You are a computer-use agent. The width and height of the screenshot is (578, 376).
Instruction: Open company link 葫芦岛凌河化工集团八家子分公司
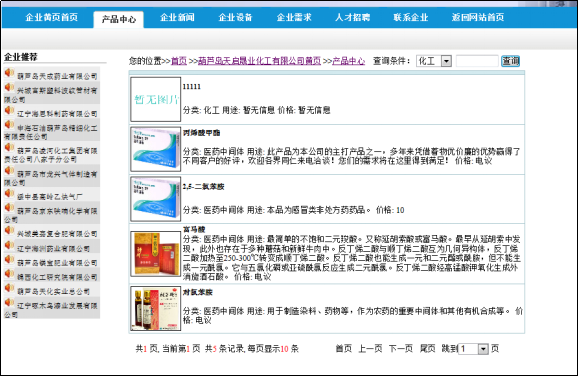coord(51,155)
